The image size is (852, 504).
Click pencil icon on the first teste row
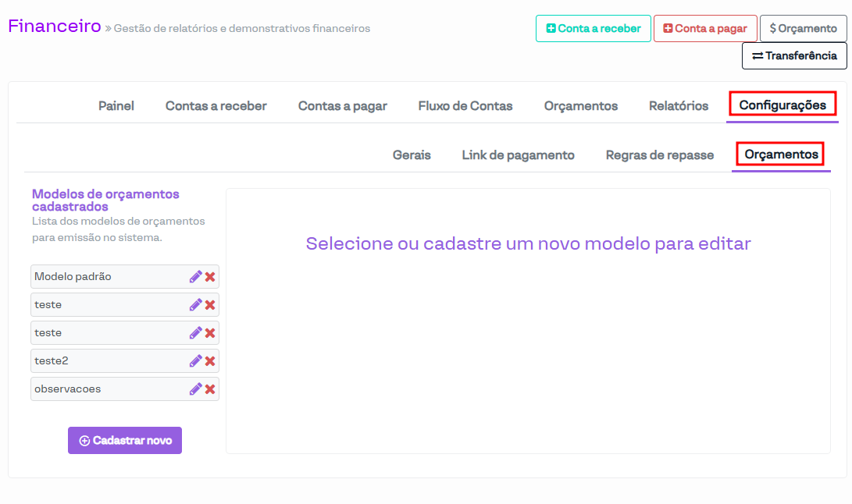[195, 305]
